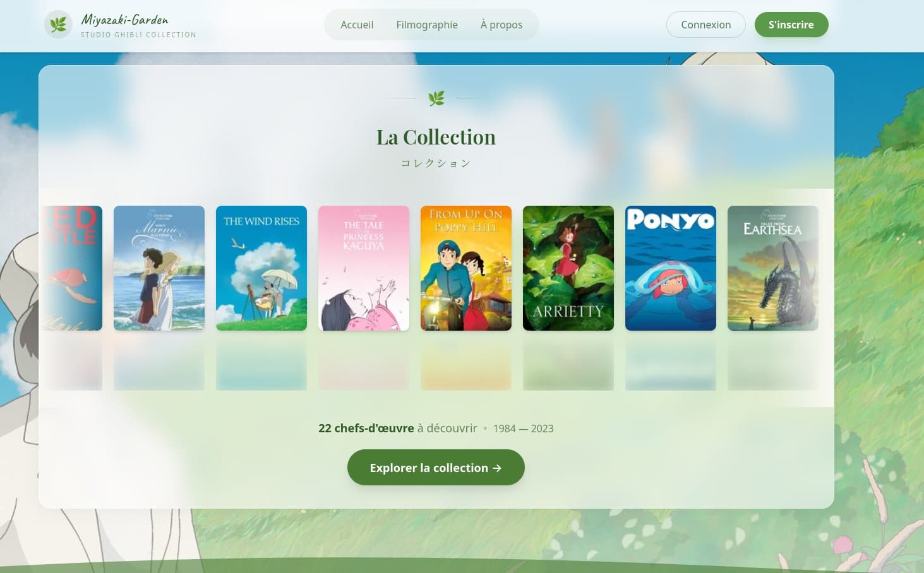Screen dimensions: 924x573
Task: Open the Accueil menu item
Action: click(x=357, y=25)
